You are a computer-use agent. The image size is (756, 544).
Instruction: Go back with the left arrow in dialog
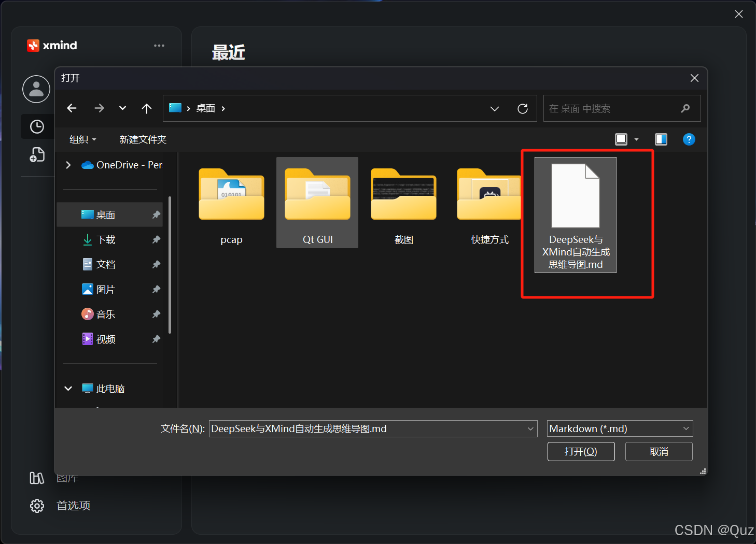(72, 108)
